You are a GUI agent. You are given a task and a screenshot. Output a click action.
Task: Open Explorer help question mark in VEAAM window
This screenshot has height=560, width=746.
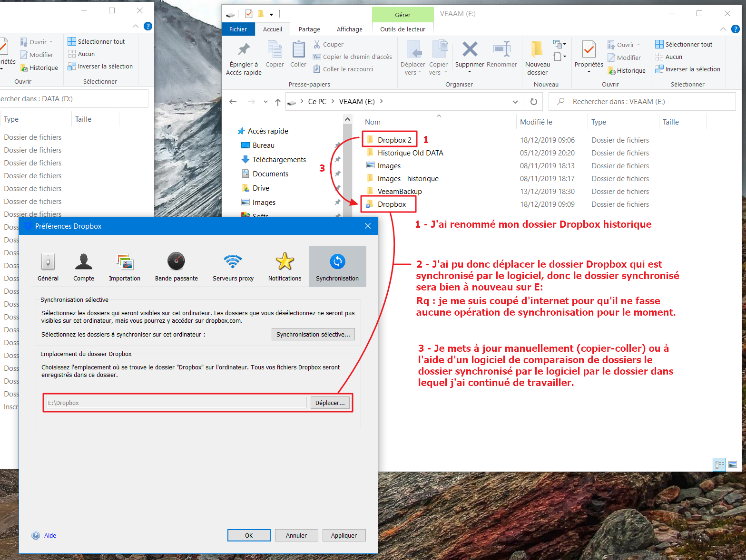(x=736, y=29)
